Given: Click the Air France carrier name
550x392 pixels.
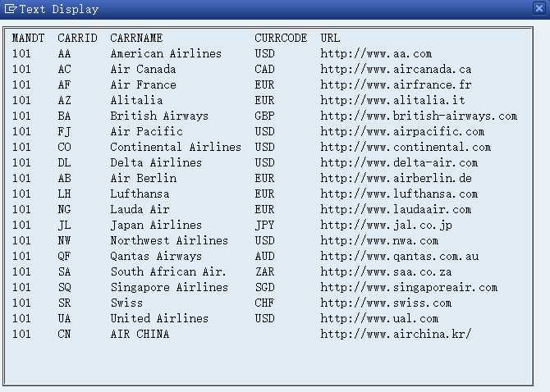Looking at the screenshot, I should click(x=143, y=84).
